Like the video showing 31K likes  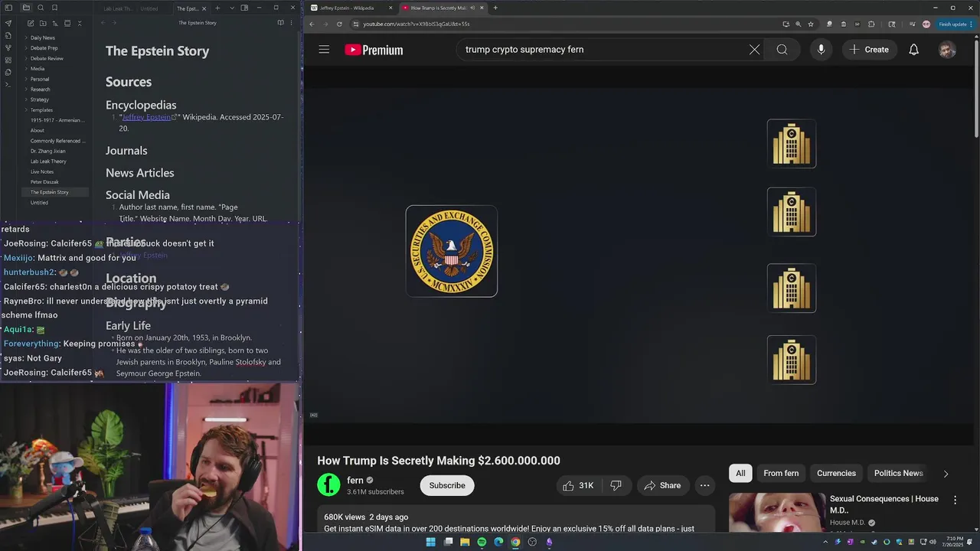pos(578,485)
